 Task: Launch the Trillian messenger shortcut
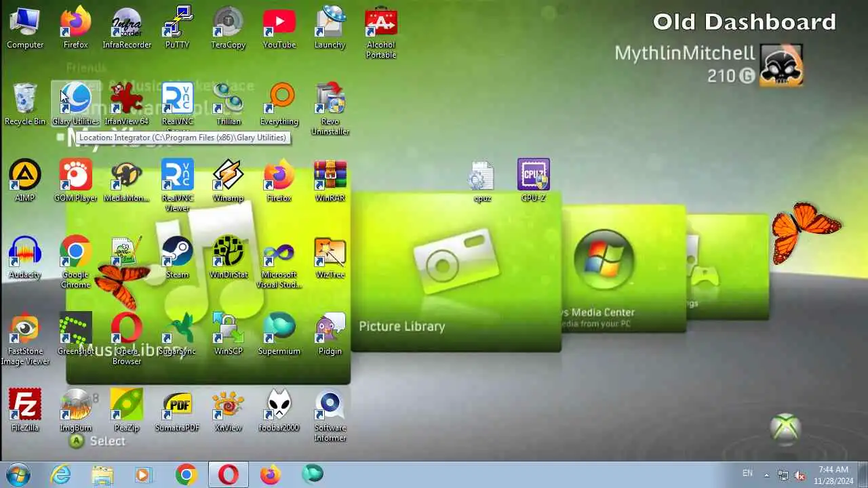229,105
